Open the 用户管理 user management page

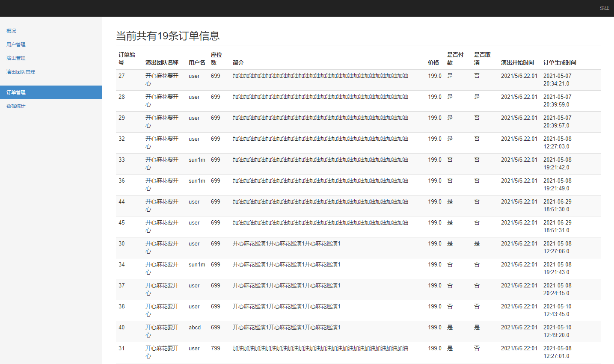[x=15, y=44]
